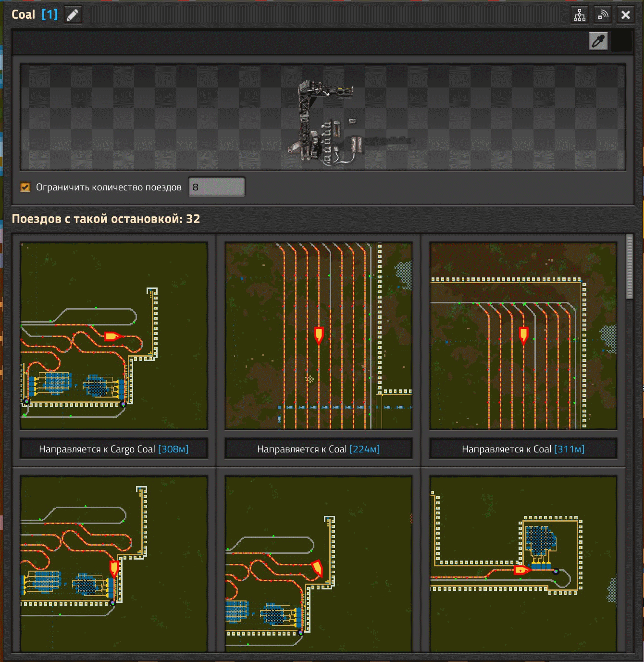Click the Coal [1] window title
644x662 pixels.
[x=35, y=15]
